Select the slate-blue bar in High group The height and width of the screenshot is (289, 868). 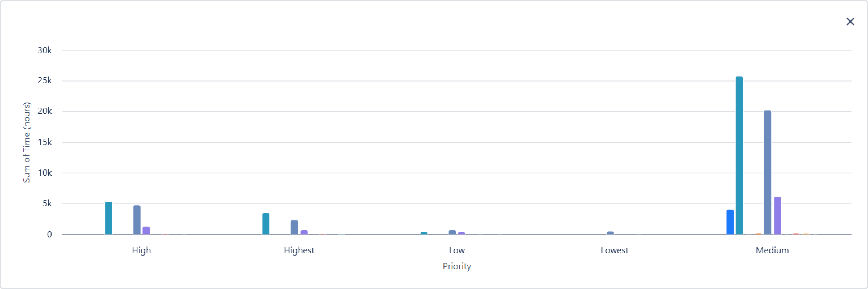click(137, 220)
